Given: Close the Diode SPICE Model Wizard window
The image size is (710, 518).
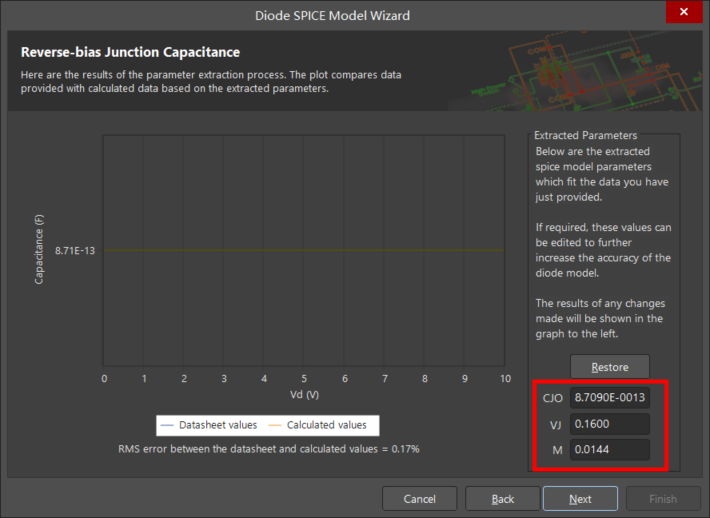Looking at the screenshot, I should (684, 12).
